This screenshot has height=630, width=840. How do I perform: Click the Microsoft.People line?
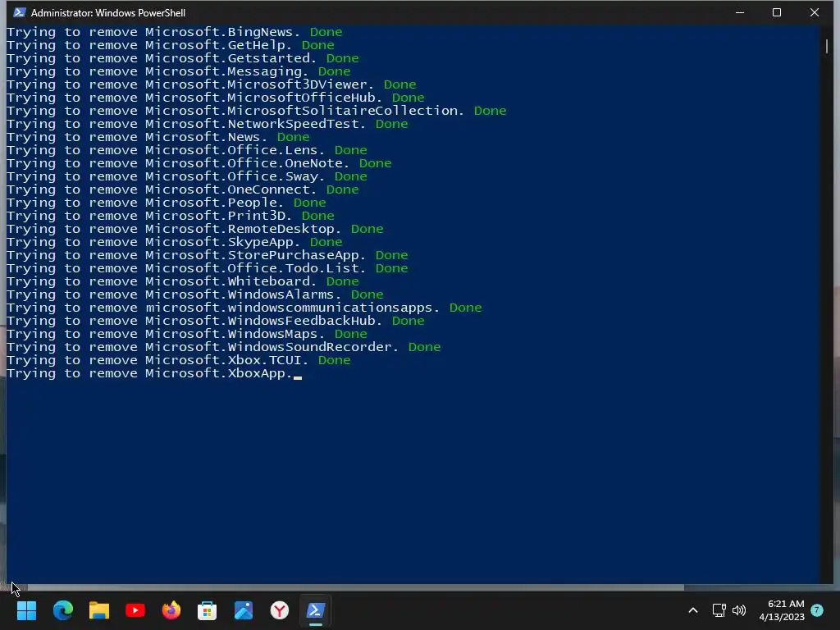[166, 203]
